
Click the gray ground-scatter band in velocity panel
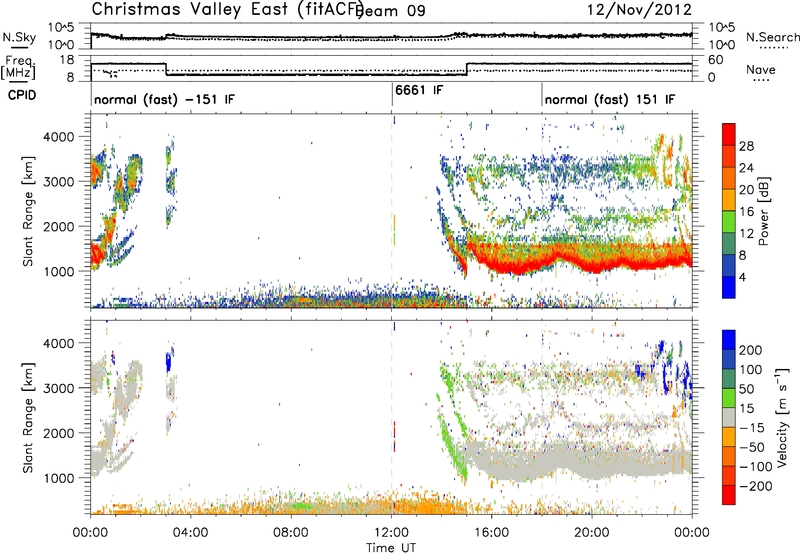579,463
